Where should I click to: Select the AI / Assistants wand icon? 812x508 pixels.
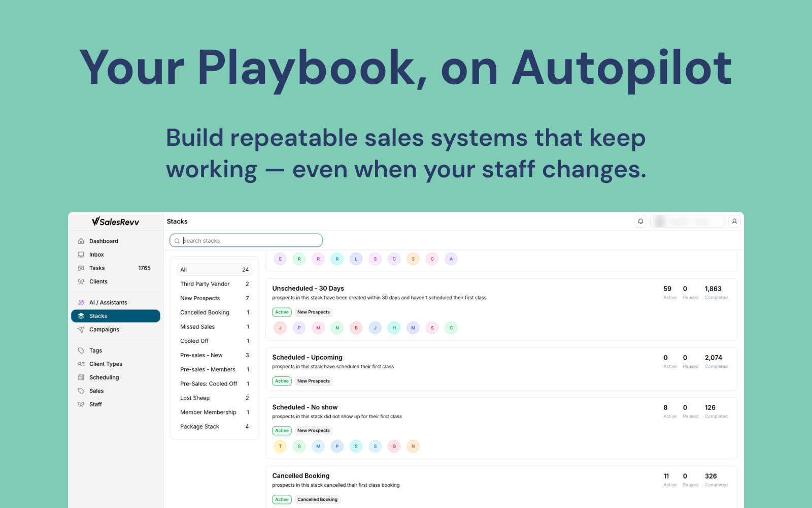tap(81, 303)
